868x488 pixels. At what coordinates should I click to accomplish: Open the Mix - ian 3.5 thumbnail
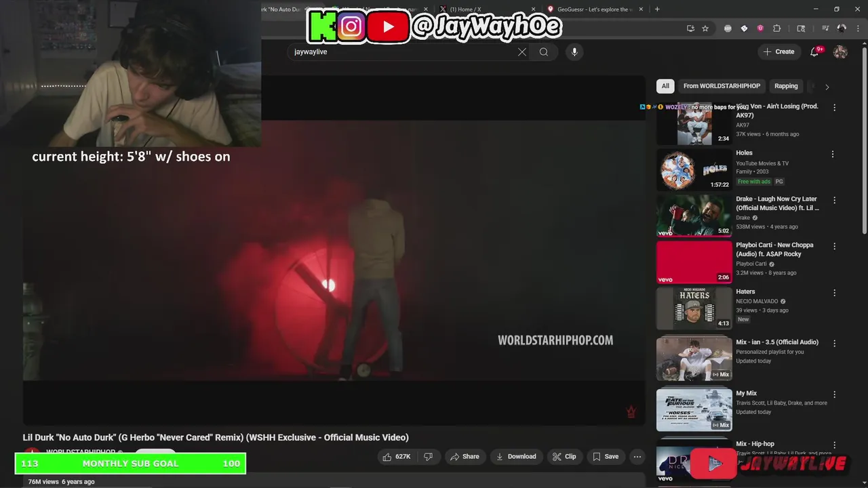click(694, 359)
